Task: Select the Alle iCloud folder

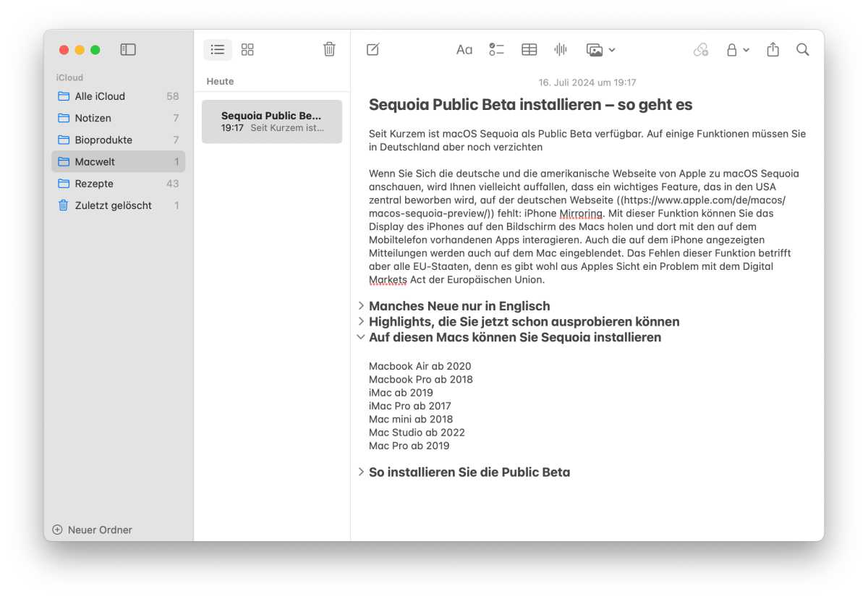Action: [118, 96]
